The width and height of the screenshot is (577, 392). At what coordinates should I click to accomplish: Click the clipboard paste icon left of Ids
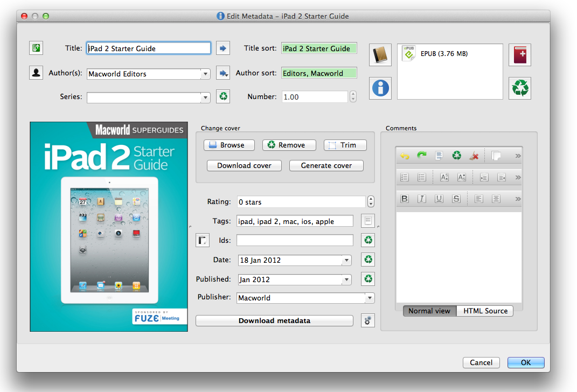click(203, 240)
